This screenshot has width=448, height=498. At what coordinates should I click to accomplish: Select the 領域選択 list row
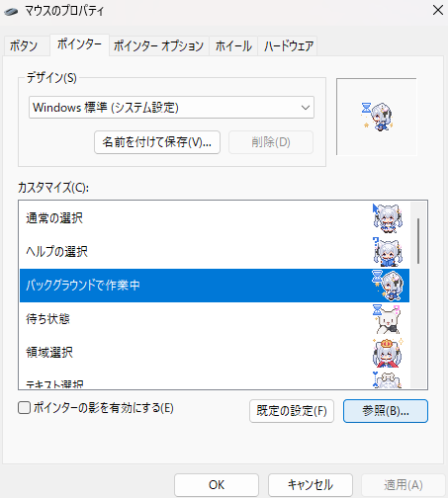215,353
